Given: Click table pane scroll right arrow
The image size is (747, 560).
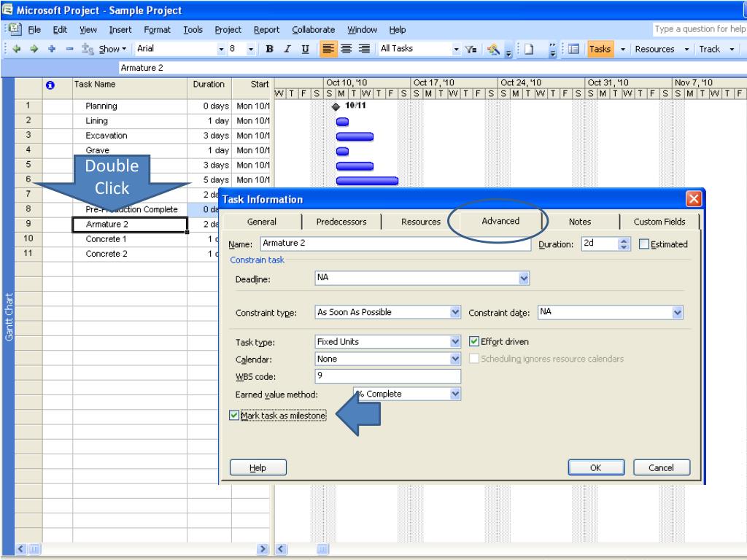Looking at the screenshot, I should tap(263, 549).
